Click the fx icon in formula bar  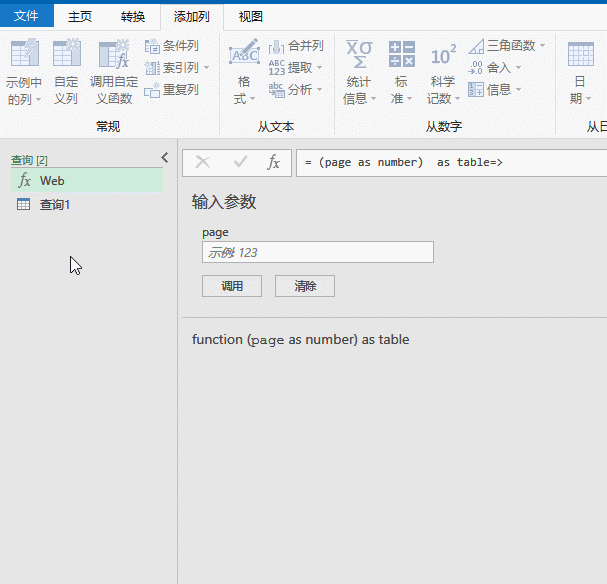click(x=273, y=162)
